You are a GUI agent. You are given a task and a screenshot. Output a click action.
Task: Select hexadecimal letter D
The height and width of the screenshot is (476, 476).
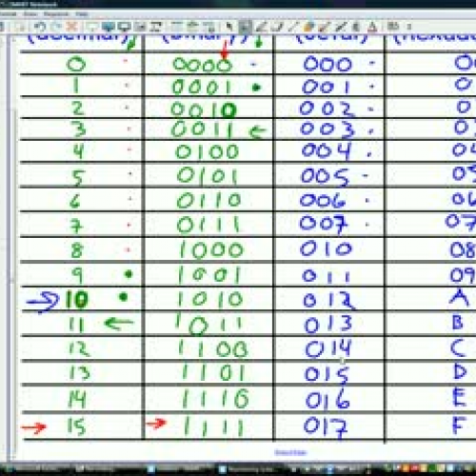pos(460,371)
